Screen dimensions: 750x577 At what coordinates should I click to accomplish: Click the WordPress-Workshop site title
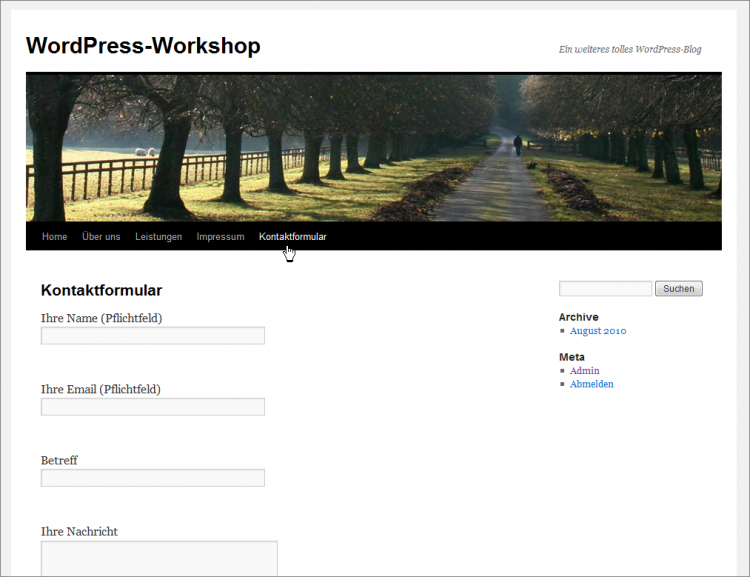[x=143, y=46]
